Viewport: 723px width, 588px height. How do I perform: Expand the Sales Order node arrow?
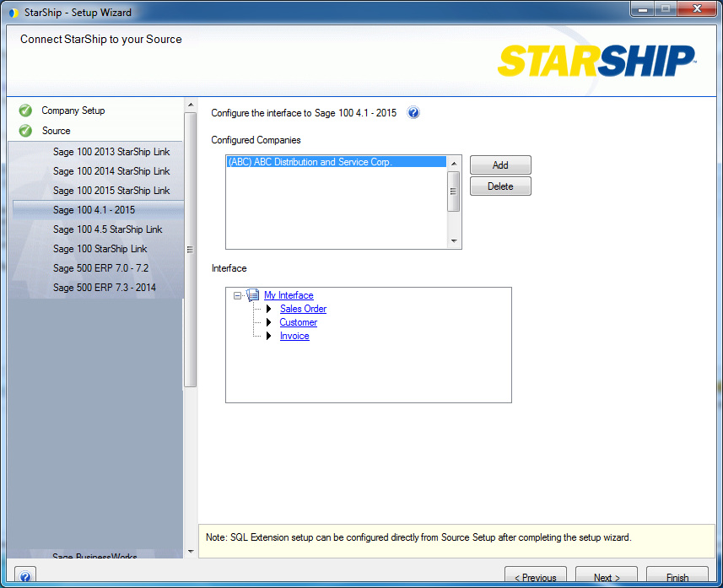coord(269,309)
